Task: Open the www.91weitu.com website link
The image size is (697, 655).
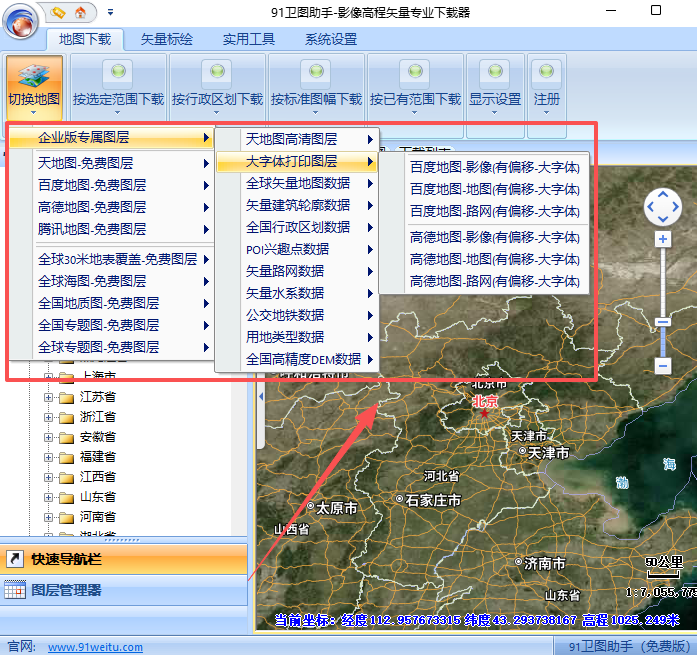Action: point(96,647)
